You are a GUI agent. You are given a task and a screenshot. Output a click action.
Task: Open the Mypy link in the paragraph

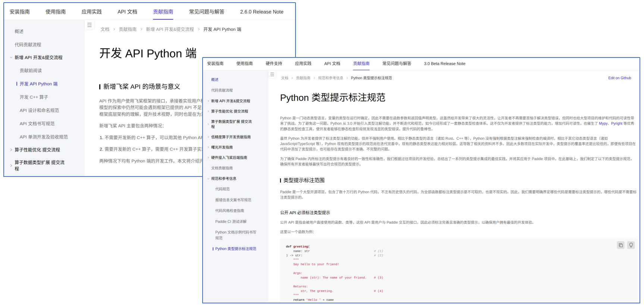point(603,124)
